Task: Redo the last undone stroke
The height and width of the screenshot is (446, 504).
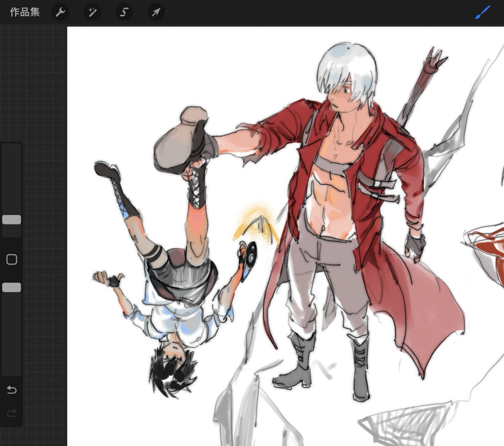Action: pos(12,413)
